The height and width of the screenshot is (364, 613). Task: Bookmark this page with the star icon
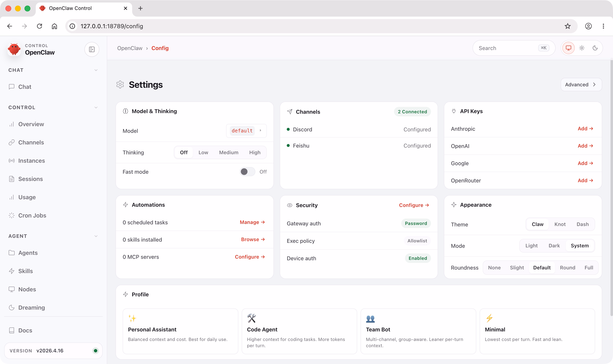click(567, 26)
